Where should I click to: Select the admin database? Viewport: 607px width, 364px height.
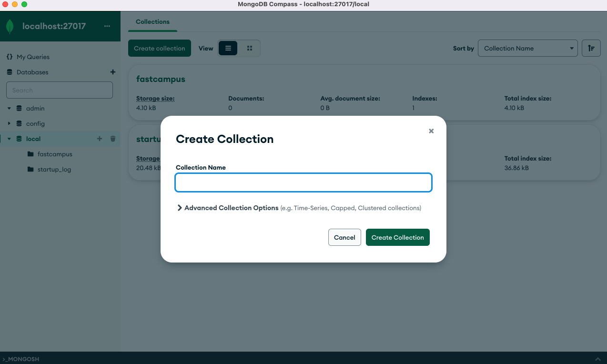tap(35, 108)
